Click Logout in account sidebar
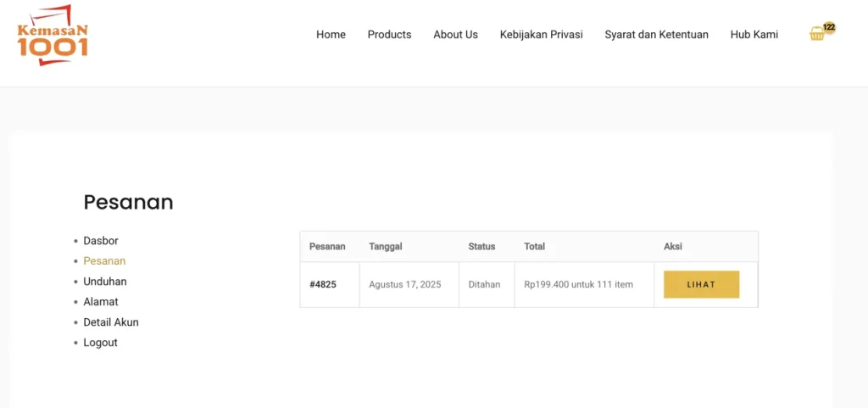 (x=100, y=343)
